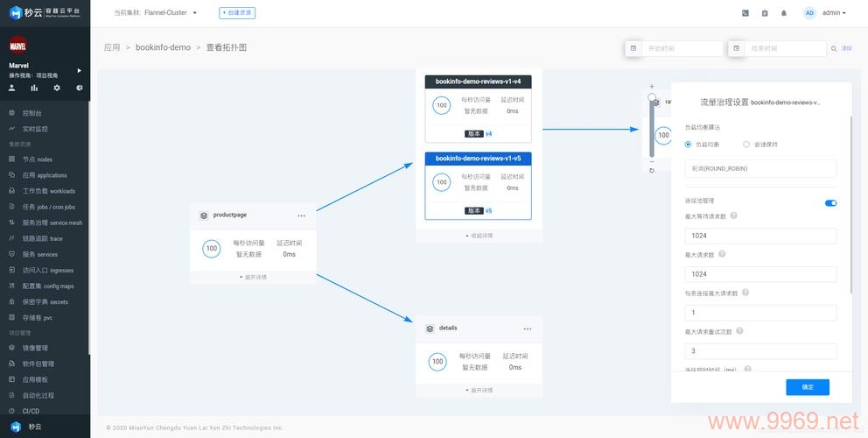Open 工作负载 workloads in sidebar
Screen dimensions: 868x438
coord(49,191)
